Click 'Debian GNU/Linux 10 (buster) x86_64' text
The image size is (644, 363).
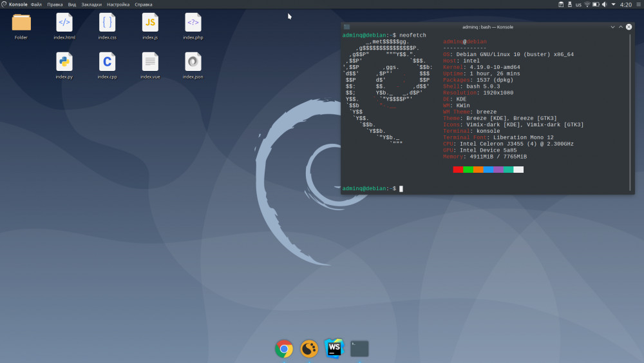point(515,54)
